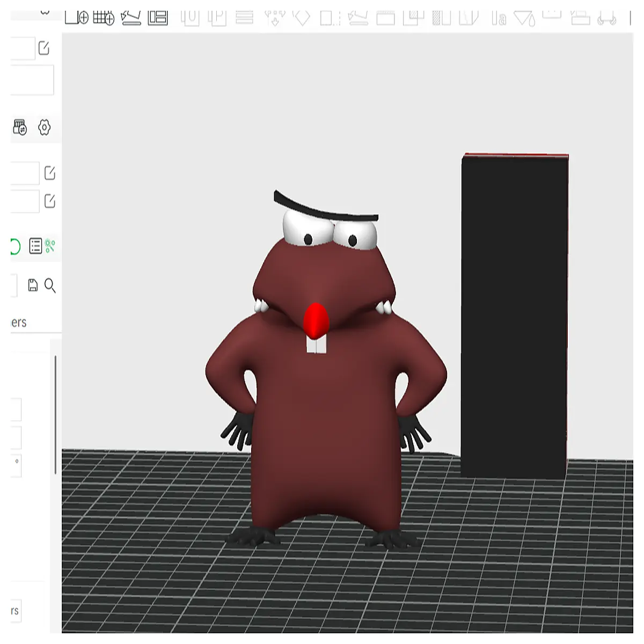Click the wide box below printer preset
Image resolution: width=644 pixels, height=644 pixels.
[32, 80]
